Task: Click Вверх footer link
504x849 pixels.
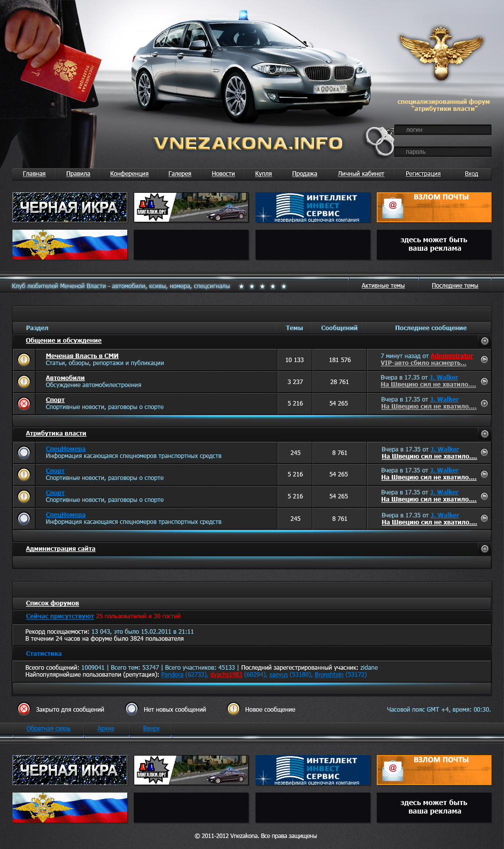Action: click(x=151, y=729)
